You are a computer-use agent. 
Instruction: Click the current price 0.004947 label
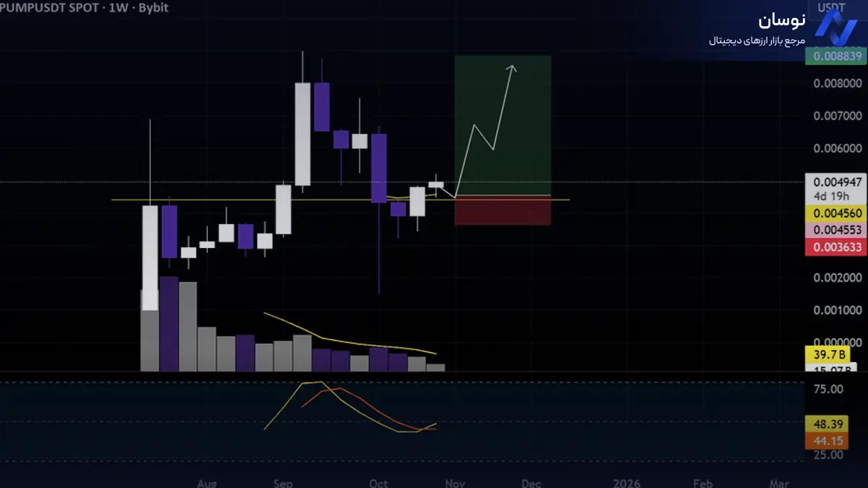(835, 182)
